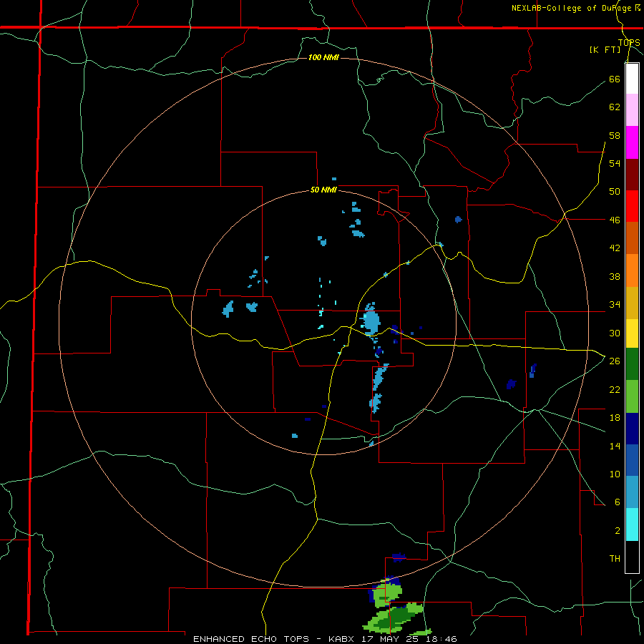Choose the cyan legend swatch
Viewport: 644px width, 644px height.
tap(632, 525)
